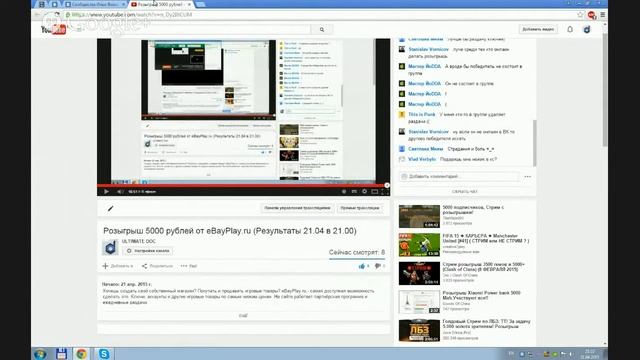Focus the 'Добавить комментарий' chat field
The image size is (640, 360).
(459, 177)
